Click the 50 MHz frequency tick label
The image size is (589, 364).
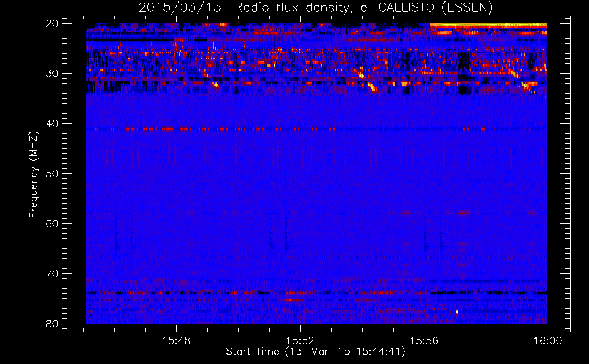[x=52, y=174]
